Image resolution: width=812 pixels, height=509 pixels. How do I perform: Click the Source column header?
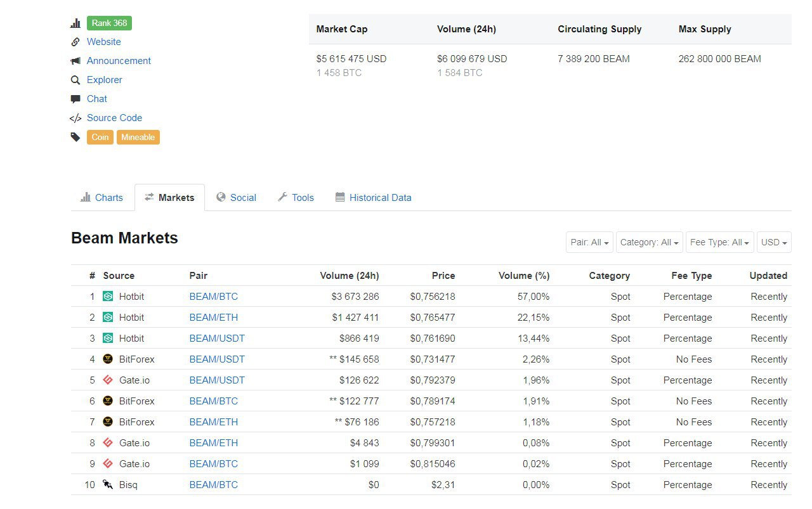click(119, 276)
